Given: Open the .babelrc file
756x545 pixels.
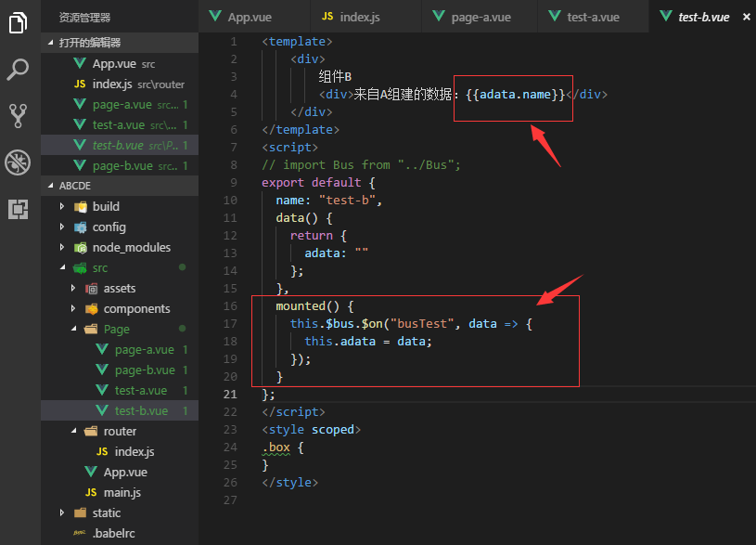Looking at the screenshot, I should (120, 533).
